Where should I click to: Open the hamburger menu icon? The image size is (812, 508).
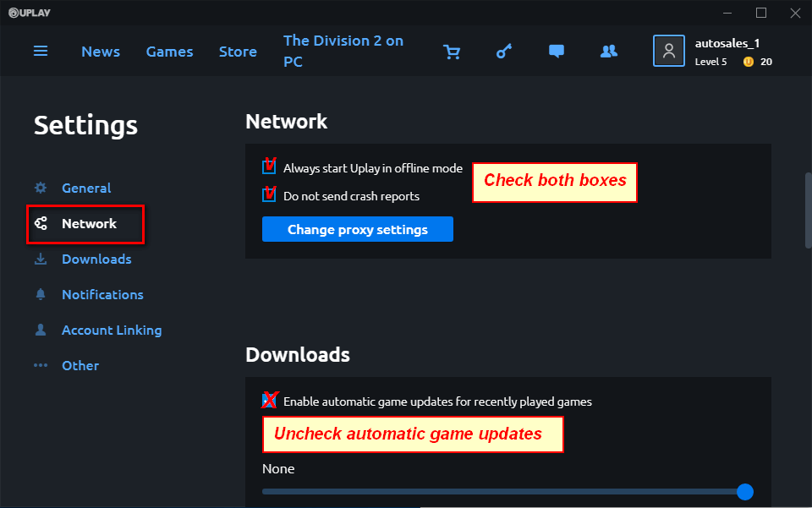tap(41, 52)
